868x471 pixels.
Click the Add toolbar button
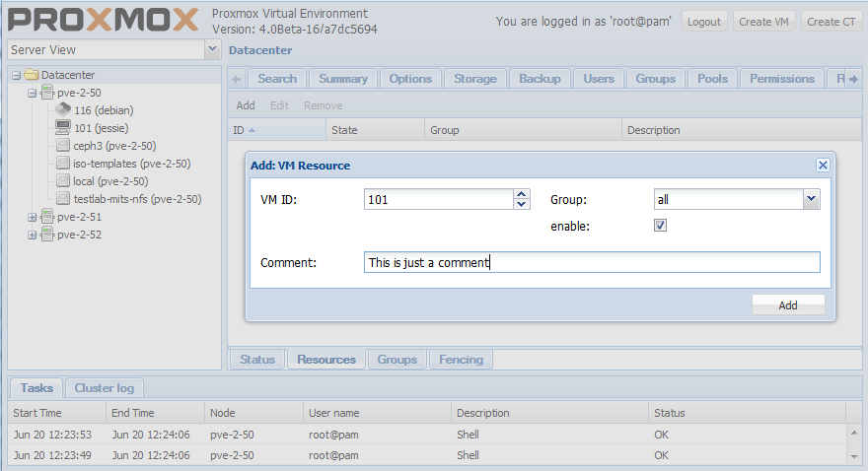coord(246,105)
